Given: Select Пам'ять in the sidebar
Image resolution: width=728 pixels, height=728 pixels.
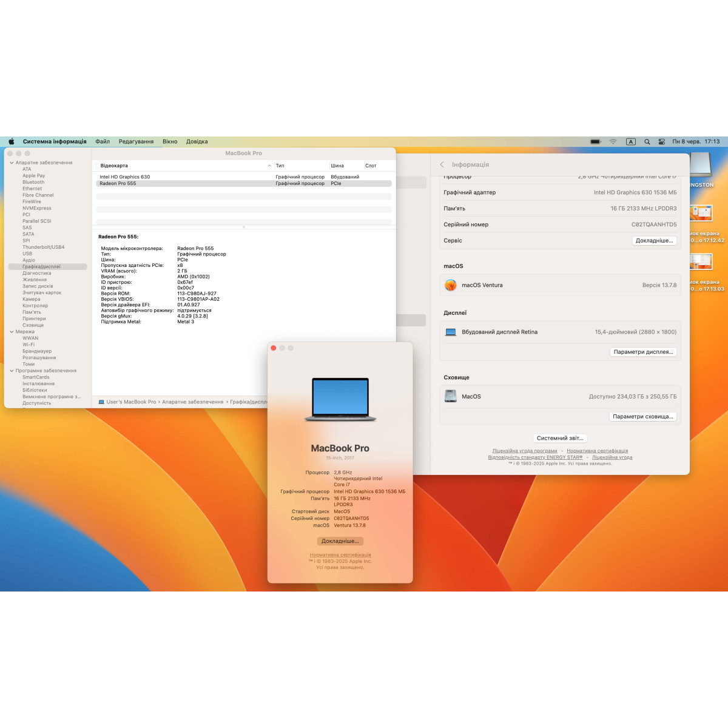Looking at the screenshot, I should tap(32, 312).
